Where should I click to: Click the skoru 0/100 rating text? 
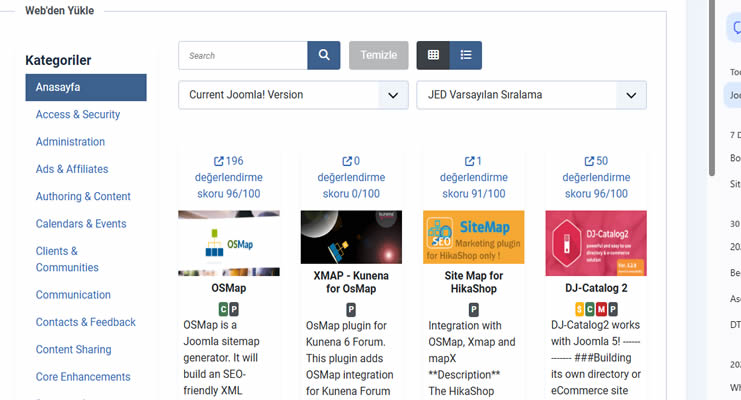point(351,194)
